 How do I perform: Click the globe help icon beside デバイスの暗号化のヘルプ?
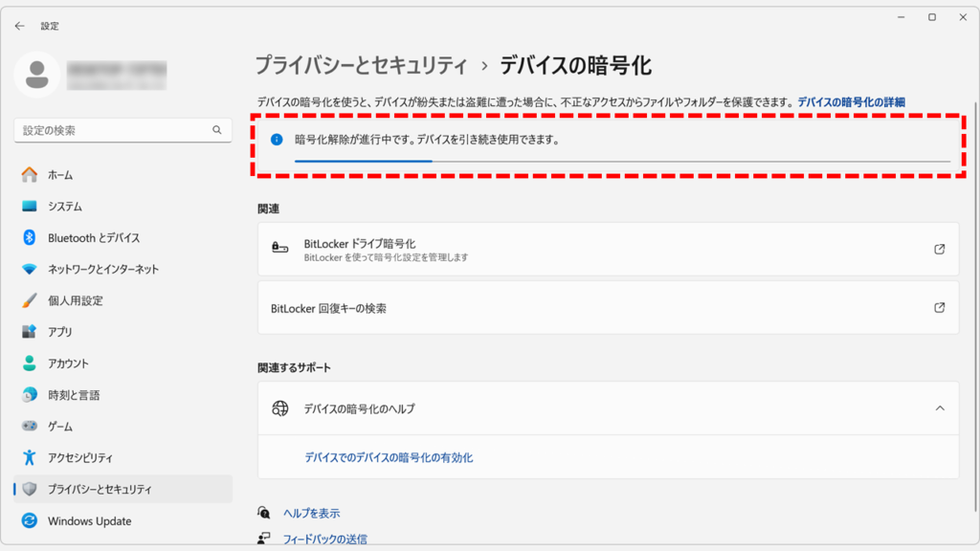tap(280, 408)
